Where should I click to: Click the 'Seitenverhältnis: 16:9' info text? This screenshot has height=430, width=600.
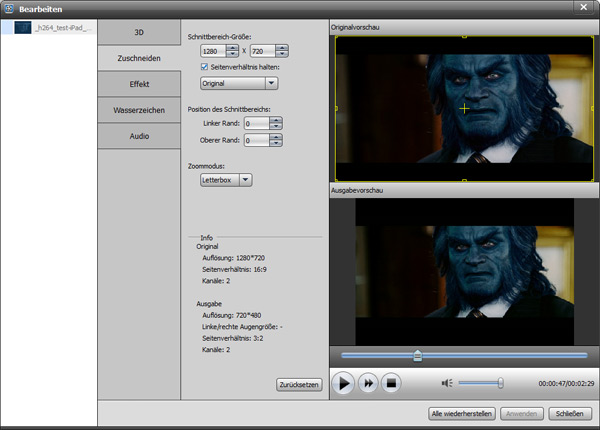point(234,269)
